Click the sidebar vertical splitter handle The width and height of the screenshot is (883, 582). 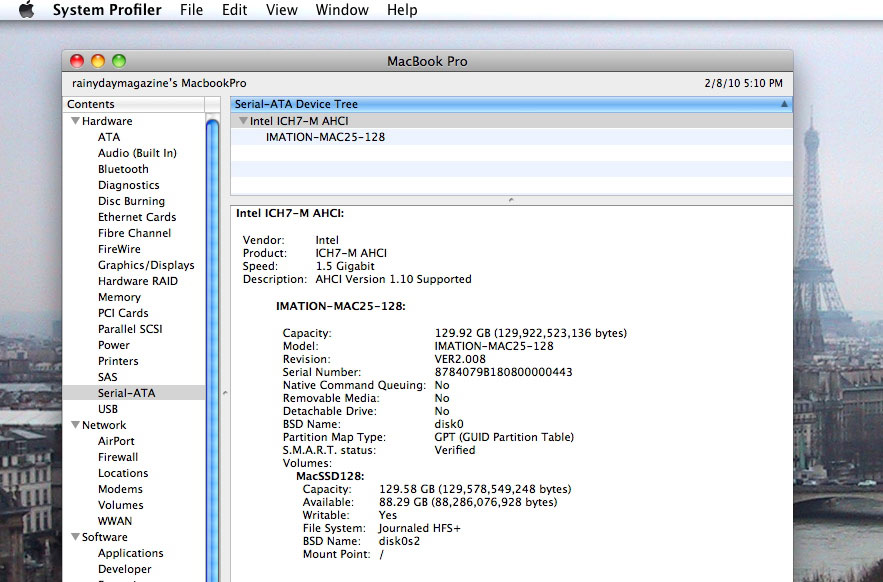(x=225, y=393)
